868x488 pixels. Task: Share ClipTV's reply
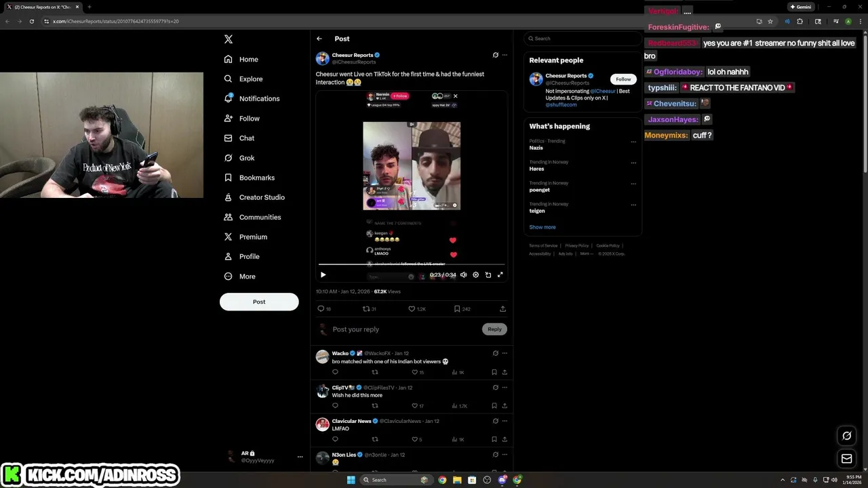tap(505, 405)
